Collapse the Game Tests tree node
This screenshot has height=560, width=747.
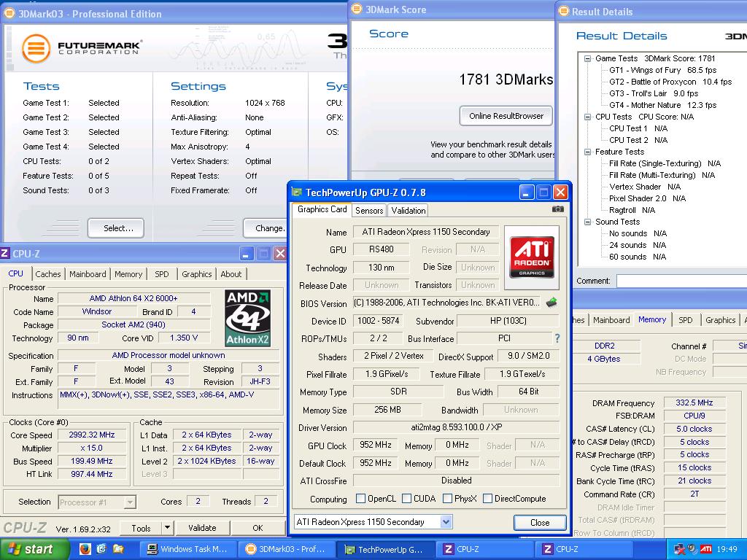pyautogui.click(x=588, y=58)
